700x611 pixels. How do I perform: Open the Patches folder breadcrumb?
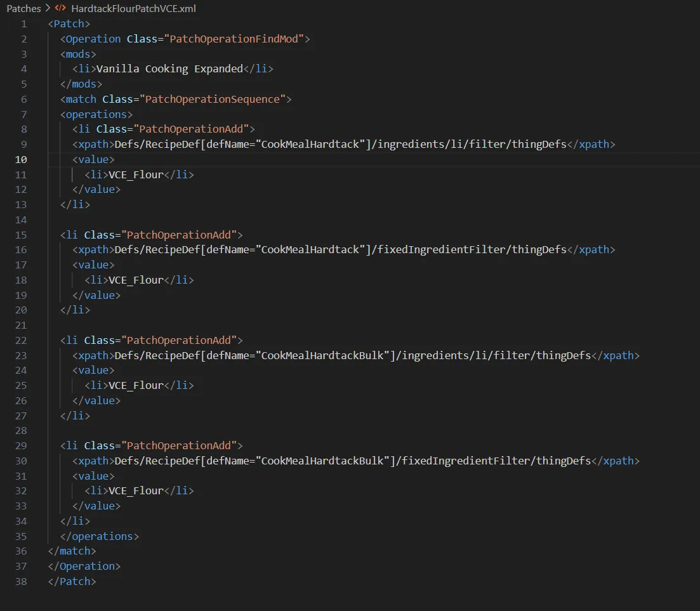(23, 9)
